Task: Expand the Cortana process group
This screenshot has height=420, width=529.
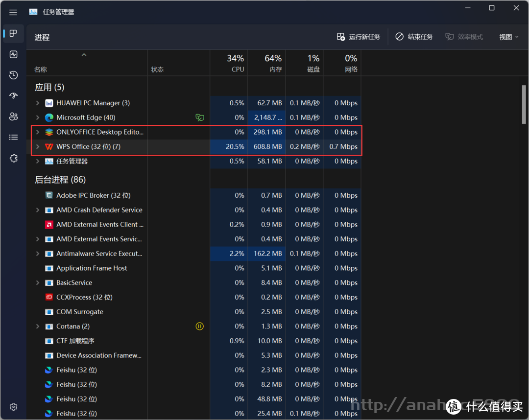Action: (37, 327)
